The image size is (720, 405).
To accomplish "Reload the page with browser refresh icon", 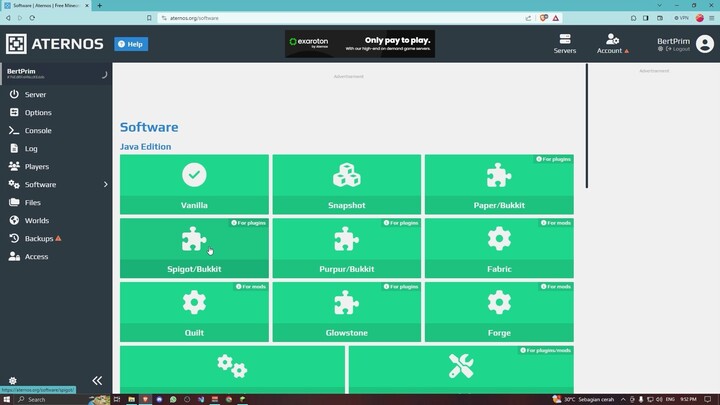I will (32, 18).
